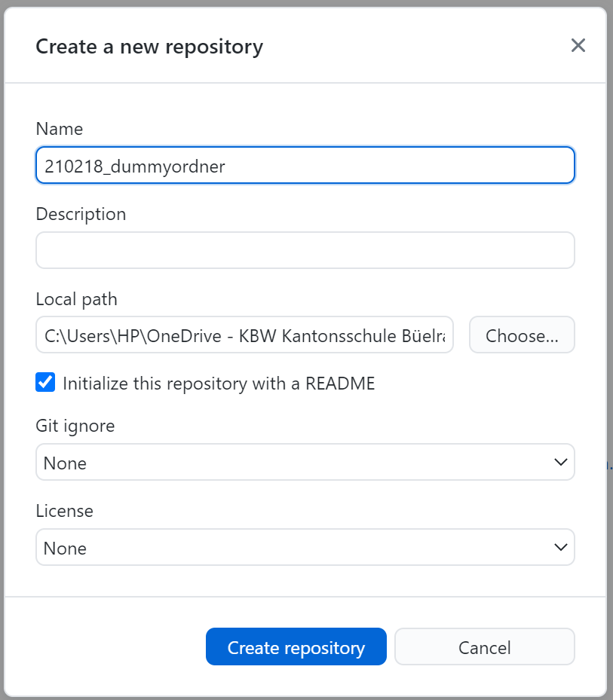Click into the repository Name field
Image resolution: width=613 pixels, height=700 pixels.
tap(305, 165)
